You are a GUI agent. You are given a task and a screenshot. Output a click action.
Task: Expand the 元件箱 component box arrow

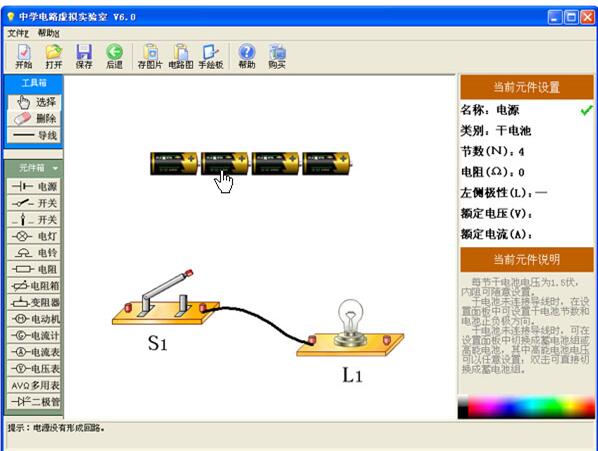pos(56,168)
